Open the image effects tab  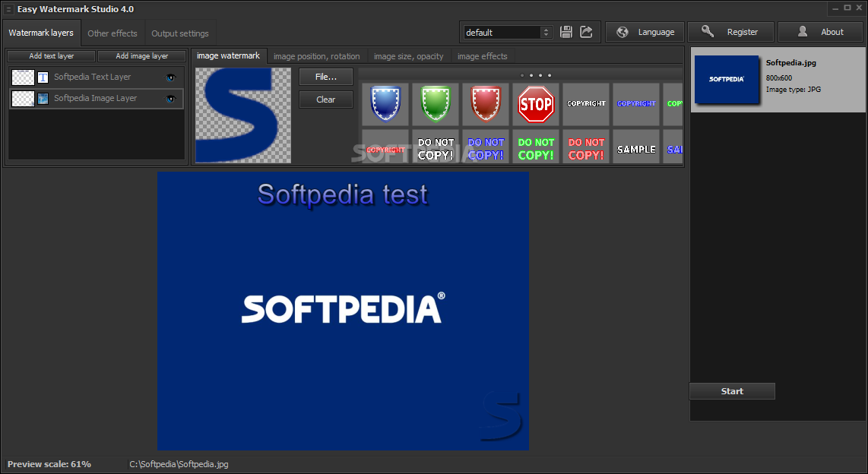click(482, 56)
